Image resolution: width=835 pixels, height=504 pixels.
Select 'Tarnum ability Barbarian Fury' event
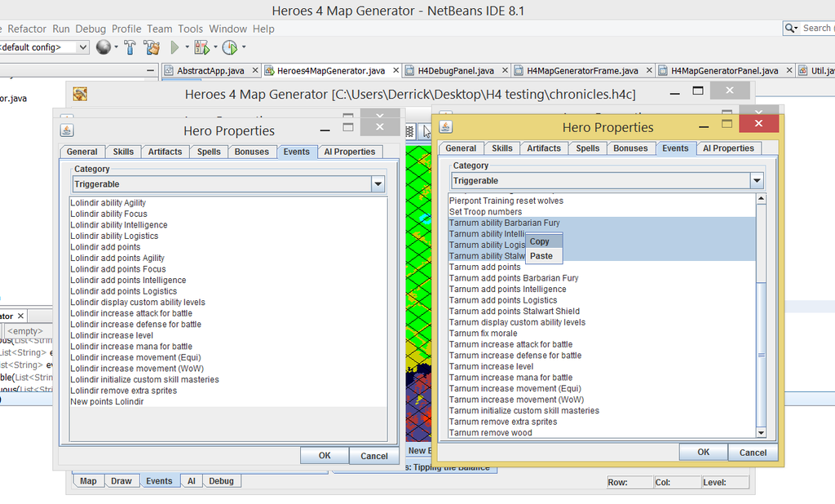point(602,223)
